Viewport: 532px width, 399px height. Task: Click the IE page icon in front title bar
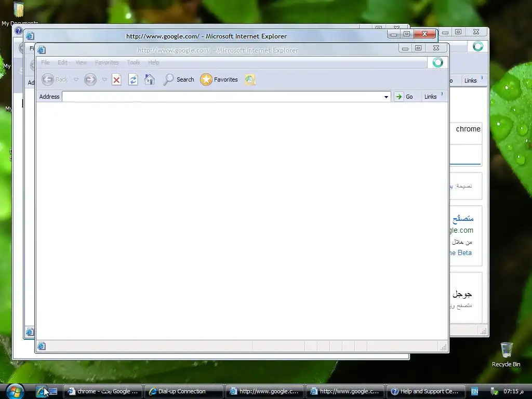click(42, 50)
